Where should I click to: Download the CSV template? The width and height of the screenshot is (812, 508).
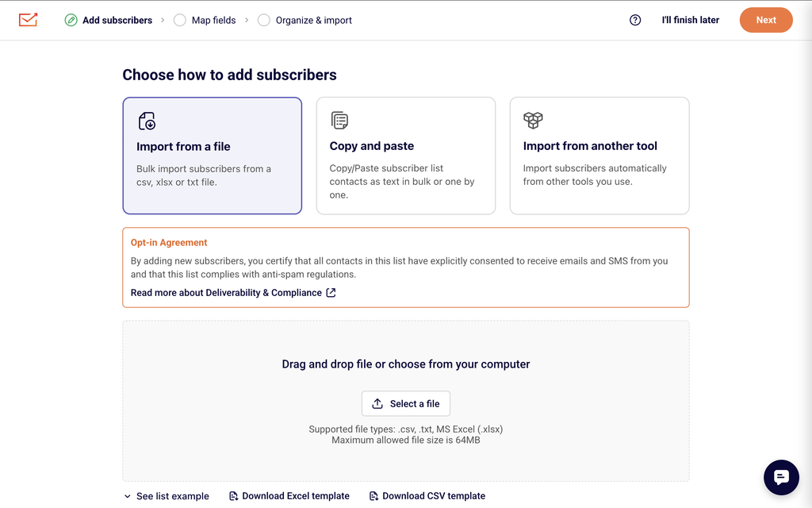click(427, 496)
